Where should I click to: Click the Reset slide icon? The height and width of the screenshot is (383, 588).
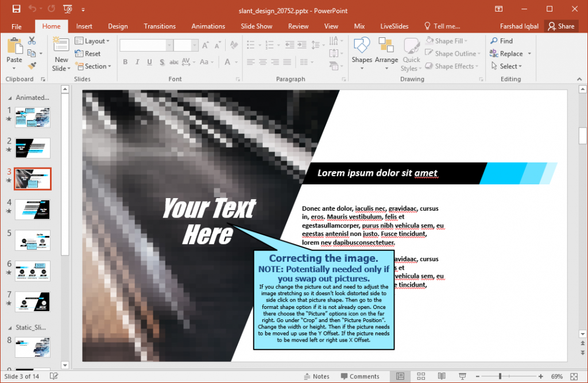pyautogui.click(x=90, y=53)
